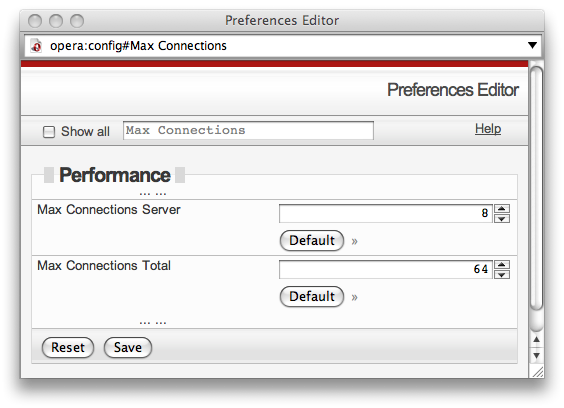Click the Reset button

pyautogui.click(x=68, y=348)
